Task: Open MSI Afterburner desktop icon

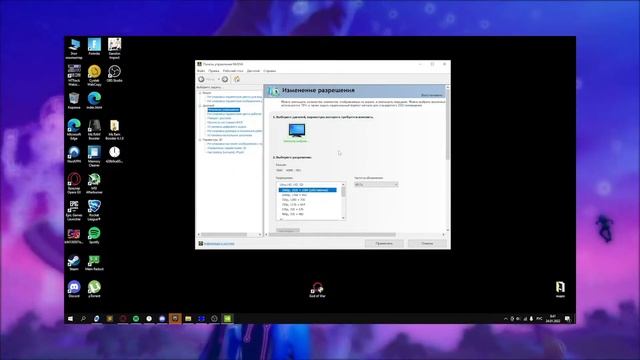Action: (94, 184)
